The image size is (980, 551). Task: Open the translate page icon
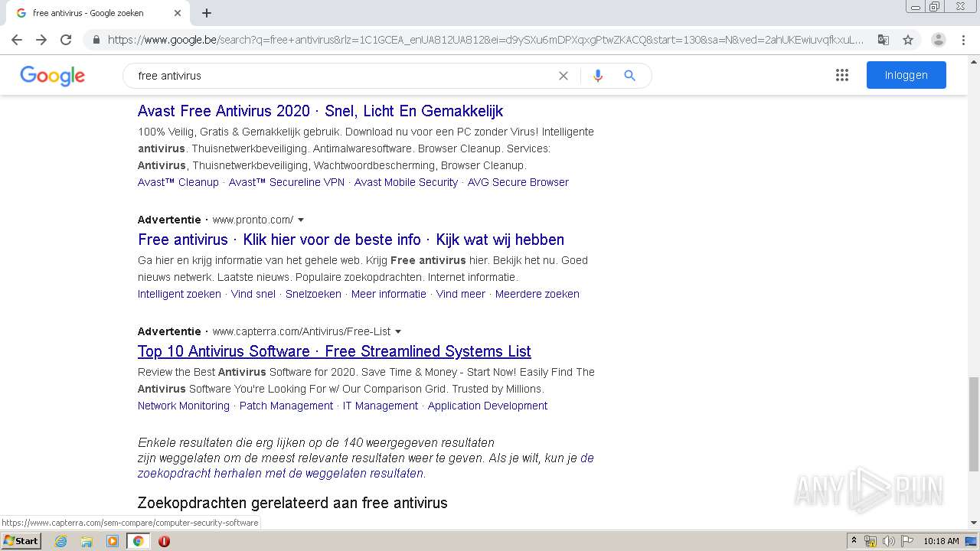click(883, 40)
